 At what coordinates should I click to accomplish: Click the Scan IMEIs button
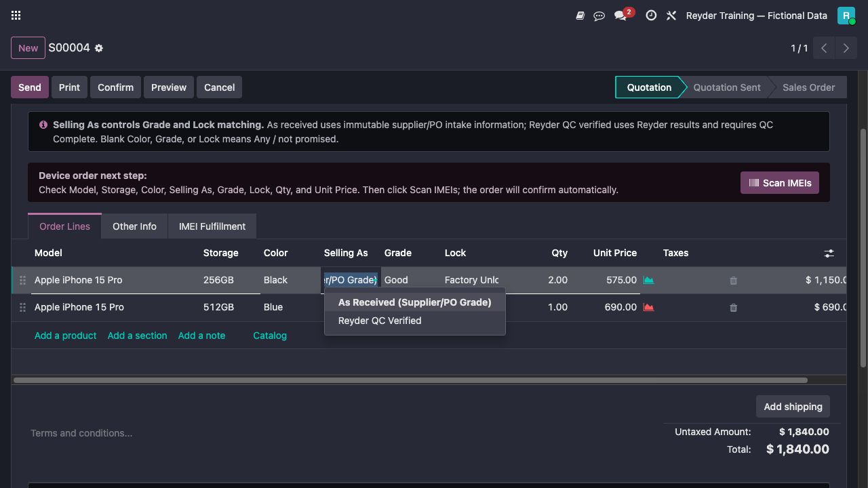(780, 183)
